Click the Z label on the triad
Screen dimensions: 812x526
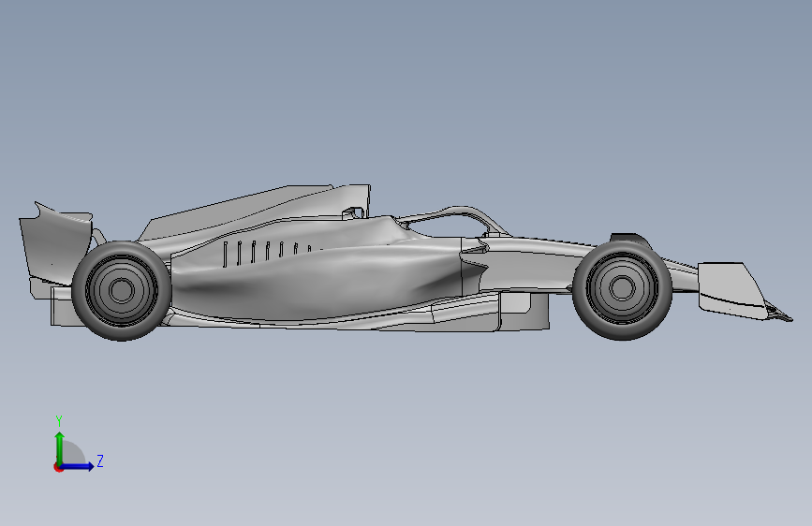(x=100, y=460)
